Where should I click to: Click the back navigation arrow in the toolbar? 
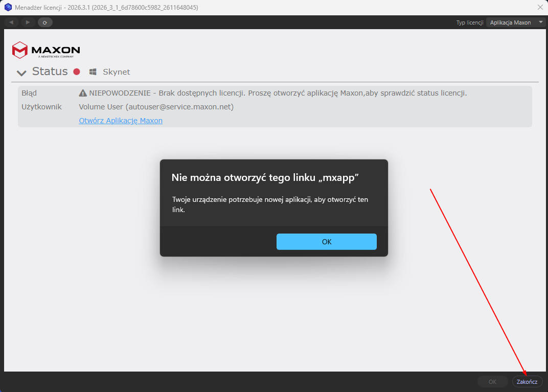click(11, 22)
